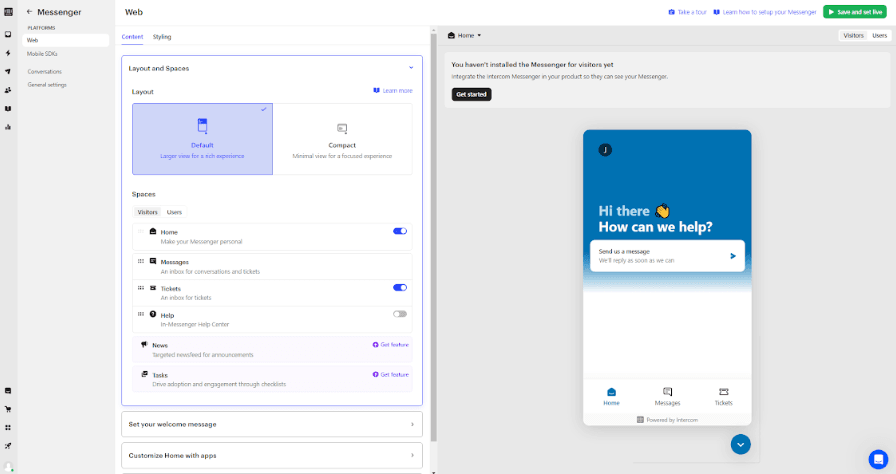
Task: Click the Messages space row
Action: 272,267
